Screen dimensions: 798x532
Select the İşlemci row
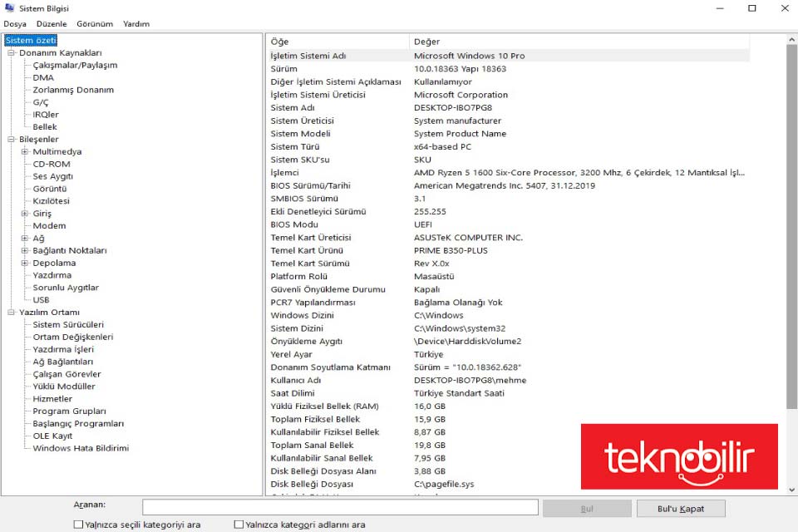click(x=508, y=173)
